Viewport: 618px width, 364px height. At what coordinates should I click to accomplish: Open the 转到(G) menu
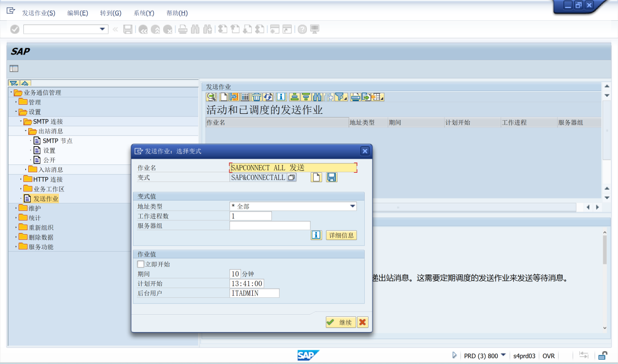point(111,13)
